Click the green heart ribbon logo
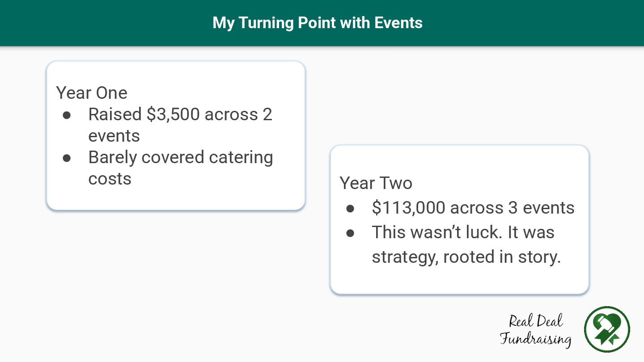 coord(607,329)
